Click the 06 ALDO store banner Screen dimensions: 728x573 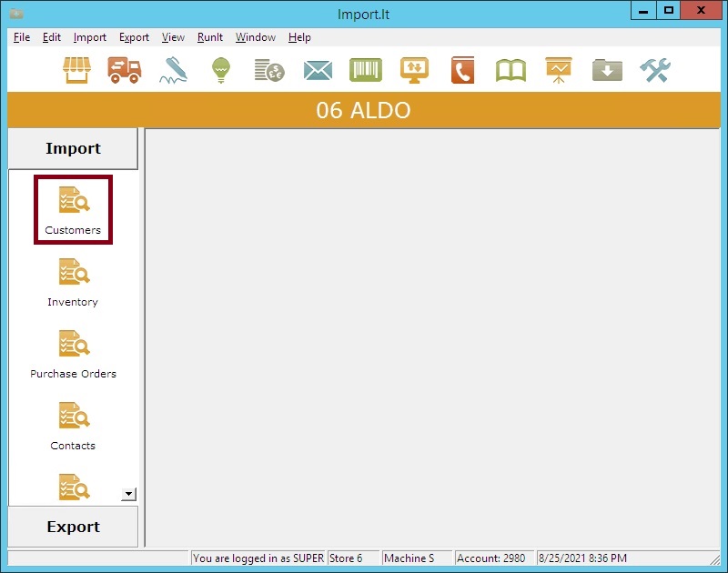363,110
